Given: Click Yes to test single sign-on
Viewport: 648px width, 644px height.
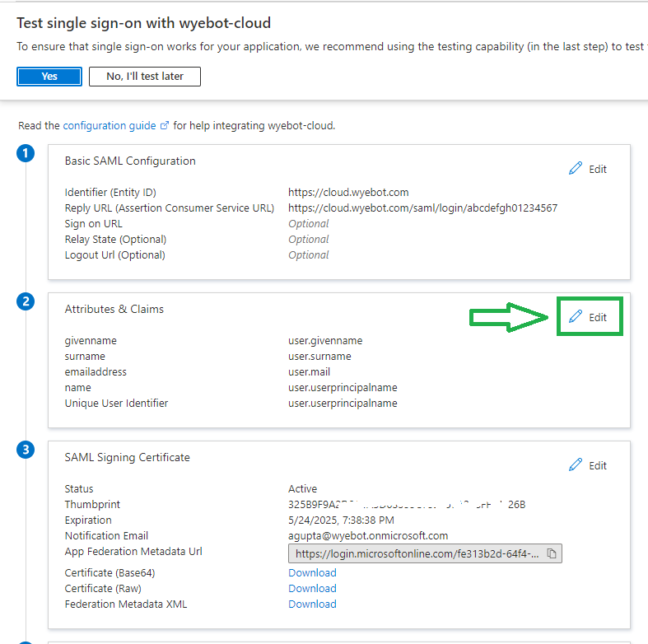Looking at the screenshot, I should point(49,77).
